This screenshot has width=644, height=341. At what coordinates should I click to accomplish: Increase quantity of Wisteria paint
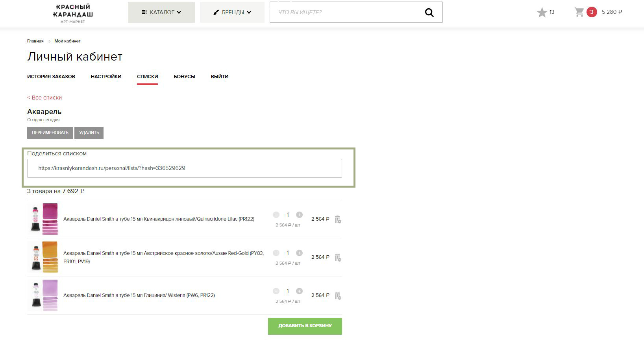click(299, 291)
